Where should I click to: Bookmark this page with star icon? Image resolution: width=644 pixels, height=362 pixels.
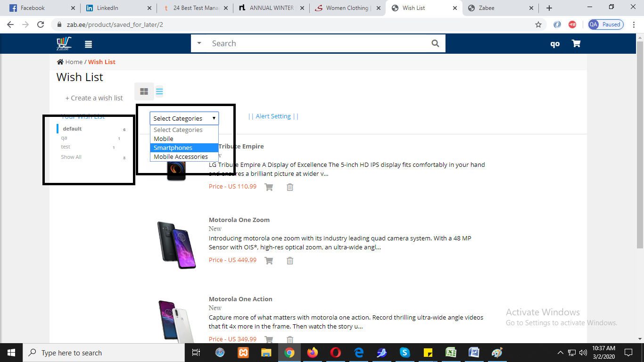pyautogui.click(x=538, y=25)
